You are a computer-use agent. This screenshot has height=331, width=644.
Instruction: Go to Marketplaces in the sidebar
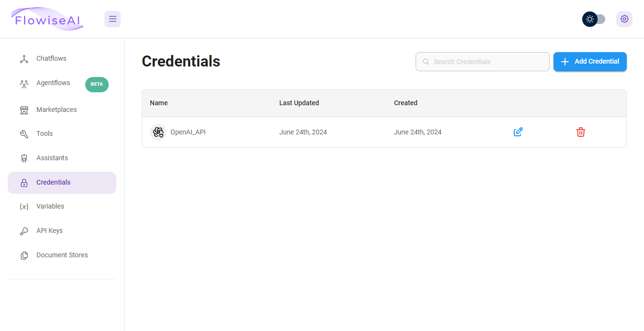62,110
